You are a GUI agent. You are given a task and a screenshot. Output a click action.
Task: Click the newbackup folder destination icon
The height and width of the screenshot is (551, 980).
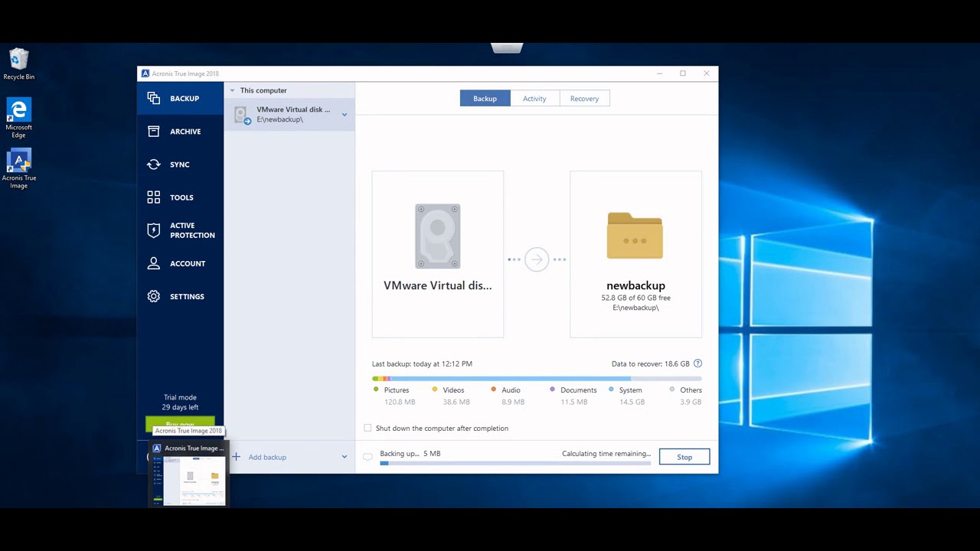(x=635, y=236)
